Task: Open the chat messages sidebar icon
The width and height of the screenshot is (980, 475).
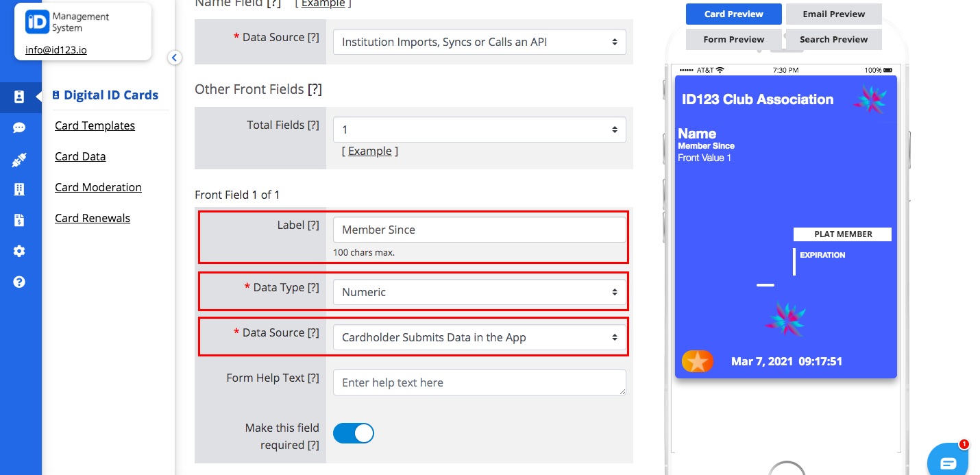Action: click(x=21, y=127)
